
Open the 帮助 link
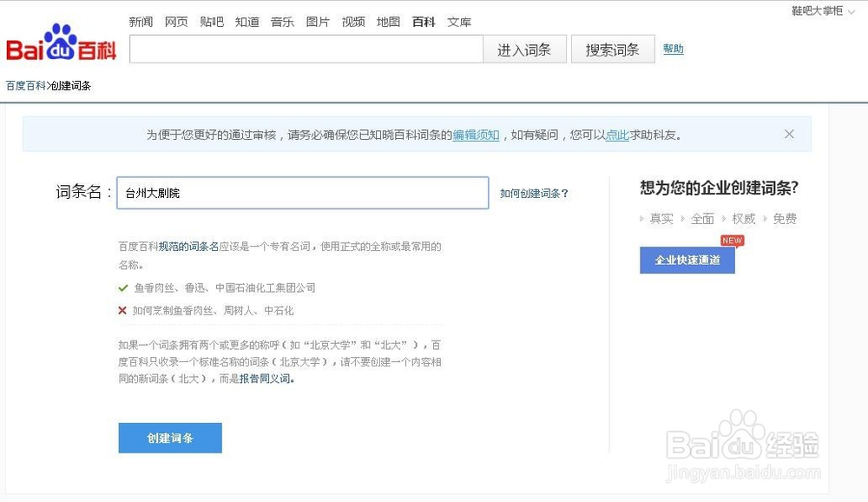(x=673, y=50)
